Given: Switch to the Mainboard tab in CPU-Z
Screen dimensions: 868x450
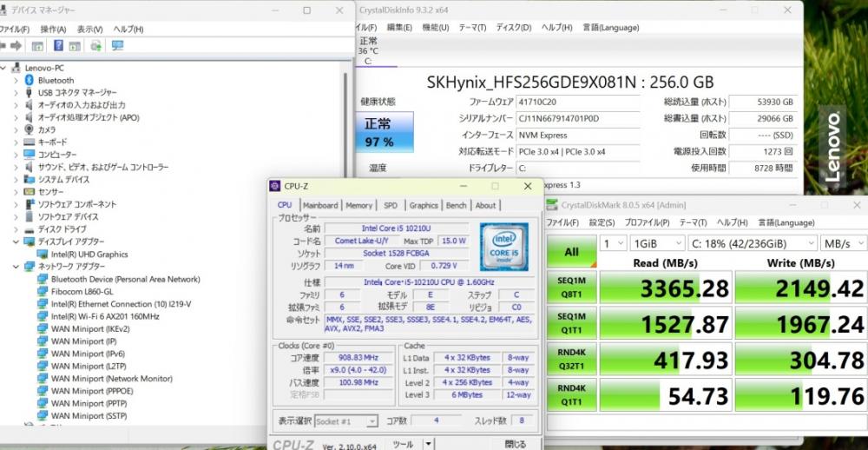Looking at the screenshot, I should (x=320, y=206).
